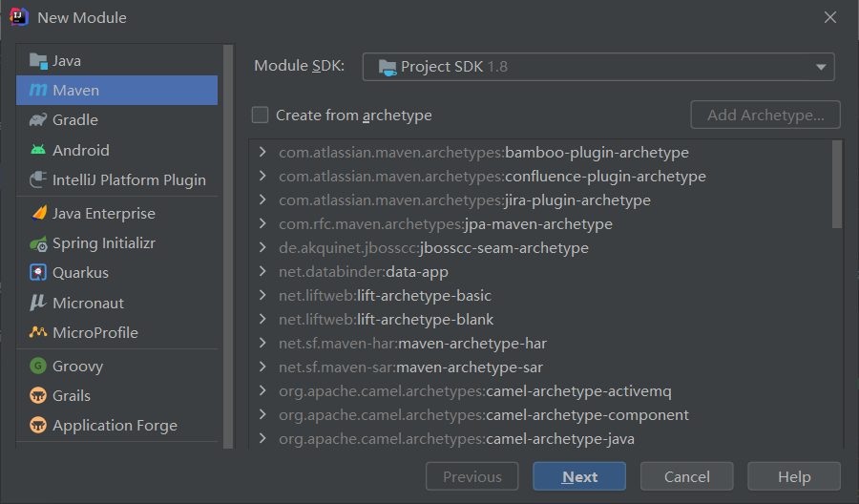The width and height of the screenshot is (859, 504).
Task: Select the Maven module type
Action: [117, 90]
